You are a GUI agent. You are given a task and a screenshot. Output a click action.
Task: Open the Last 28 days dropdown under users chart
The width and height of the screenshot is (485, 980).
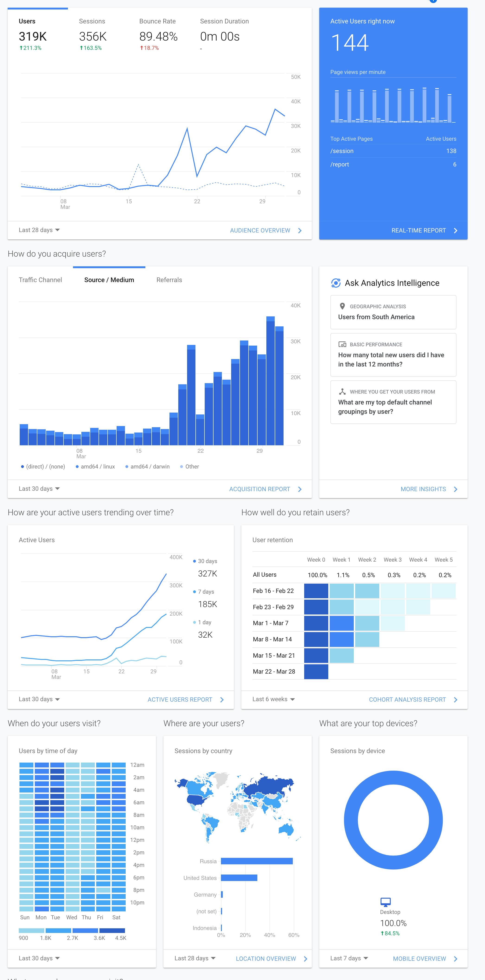(x=39, y=230)
